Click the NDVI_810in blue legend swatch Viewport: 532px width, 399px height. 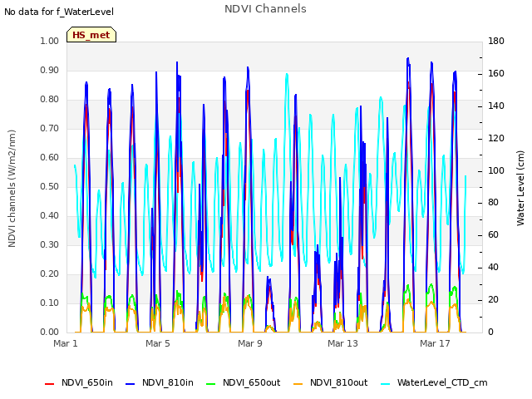click(131, 384)
